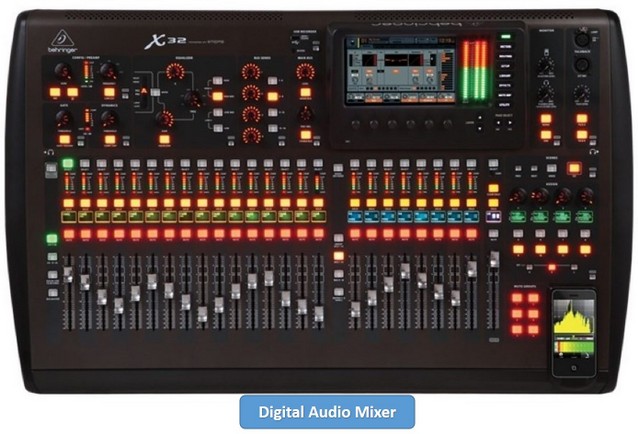Select the SETUP button beside display

coord(505,66)
